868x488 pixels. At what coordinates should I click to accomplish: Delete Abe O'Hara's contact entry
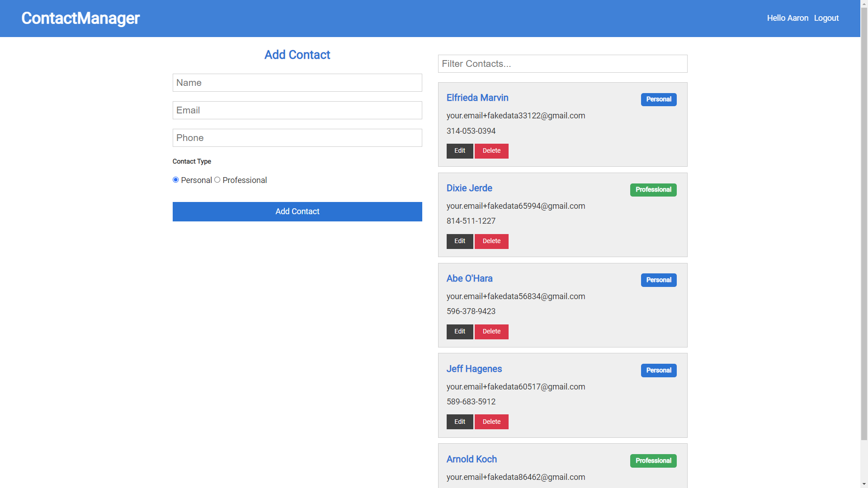tap(491, 332)
